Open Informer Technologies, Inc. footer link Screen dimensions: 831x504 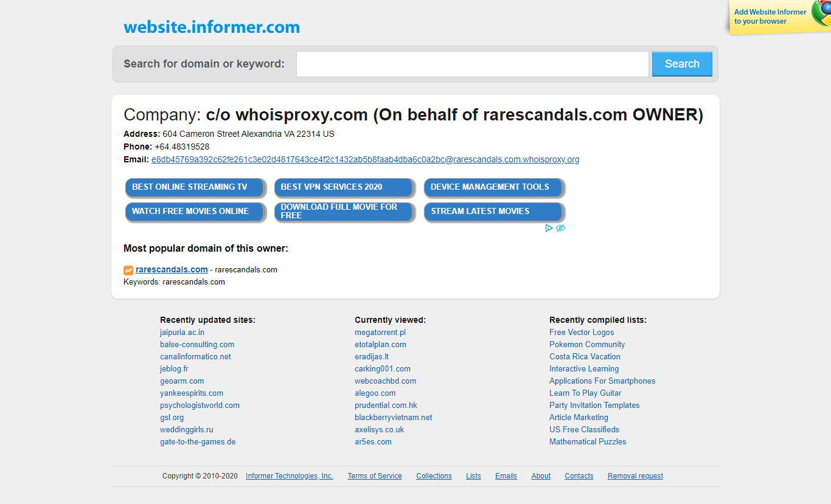290,476
